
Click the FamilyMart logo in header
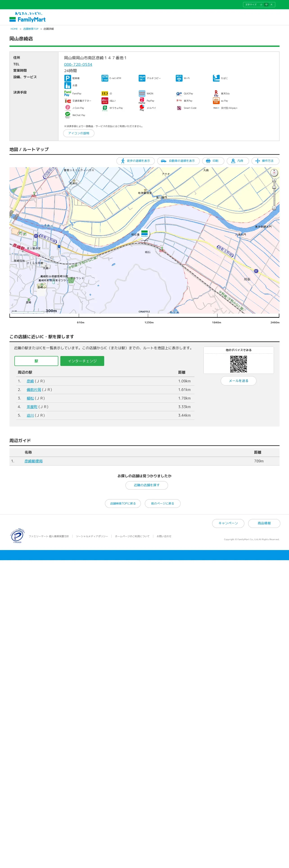click(28, 17)
